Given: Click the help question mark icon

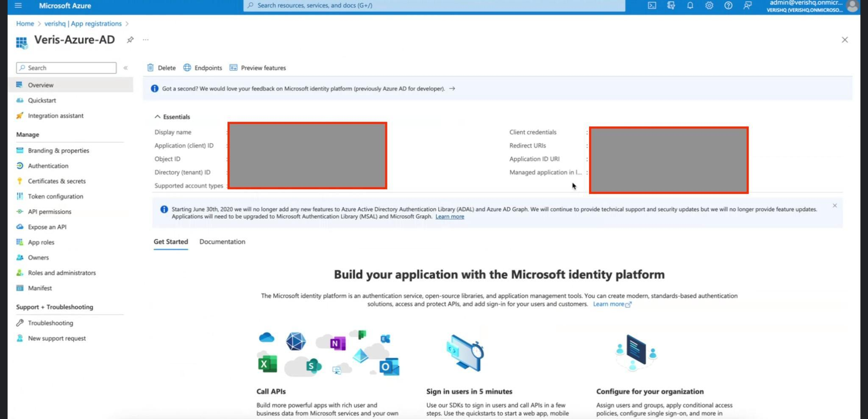Looking at the screenshot, I should tap(728, 6).
